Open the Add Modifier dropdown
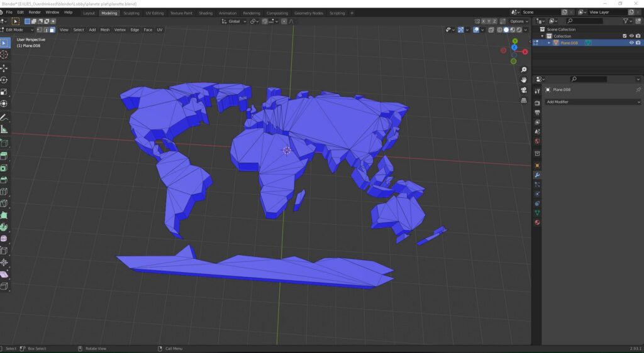Viewport: 644px width, 353px height. click(592, 101)
